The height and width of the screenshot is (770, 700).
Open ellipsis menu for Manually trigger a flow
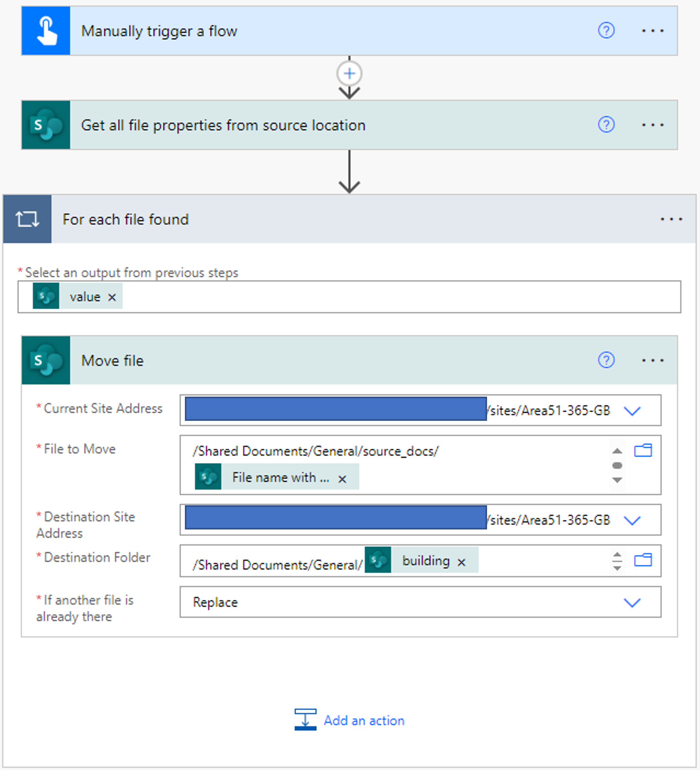(652, 31)
